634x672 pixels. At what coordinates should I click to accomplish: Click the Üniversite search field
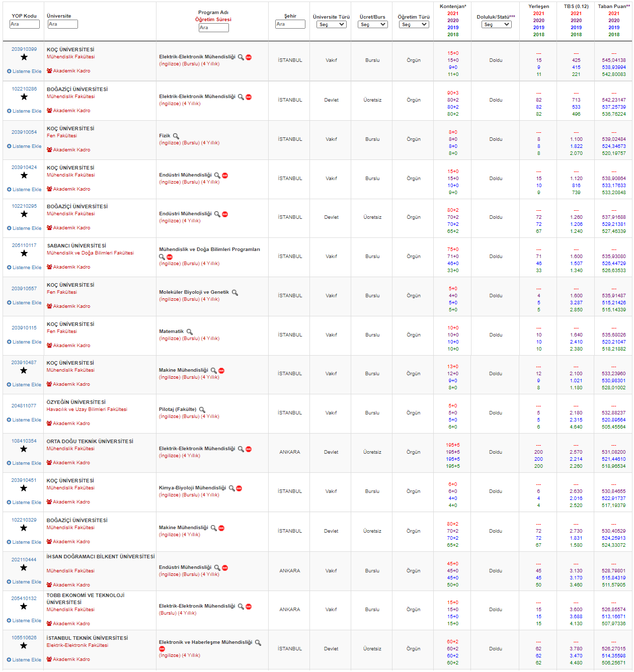click(x=63, y=24)
